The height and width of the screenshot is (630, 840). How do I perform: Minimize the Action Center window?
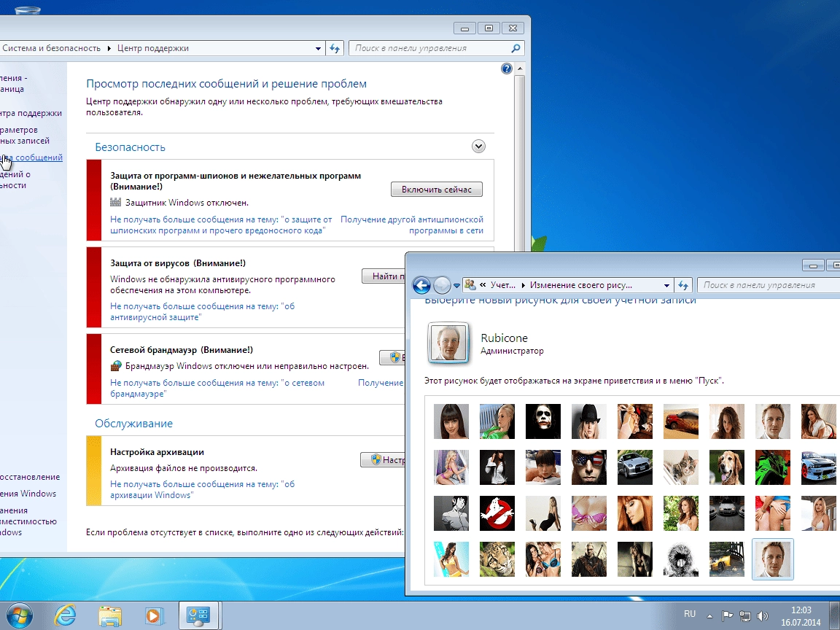tap(464, 28)
